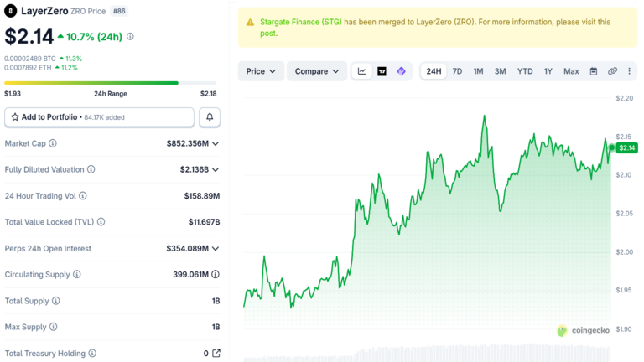Click the $354.089M open interest value
Screen dimensions: 644x362
[187, 248]
